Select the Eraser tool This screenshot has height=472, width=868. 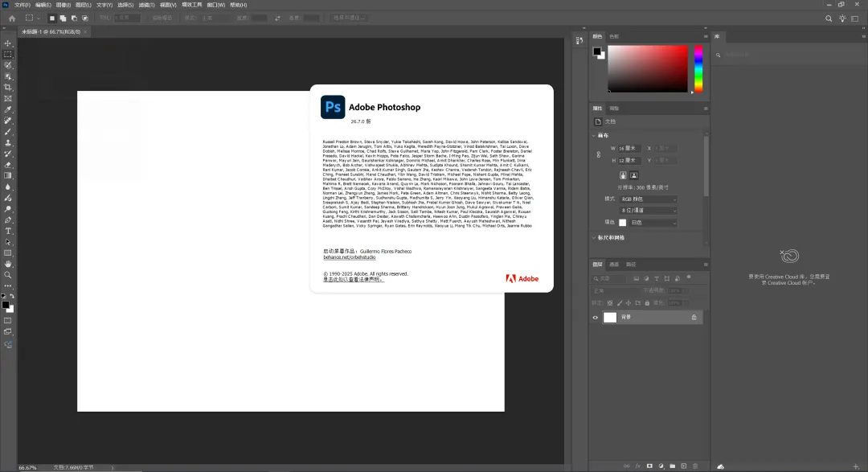(8, 165)
